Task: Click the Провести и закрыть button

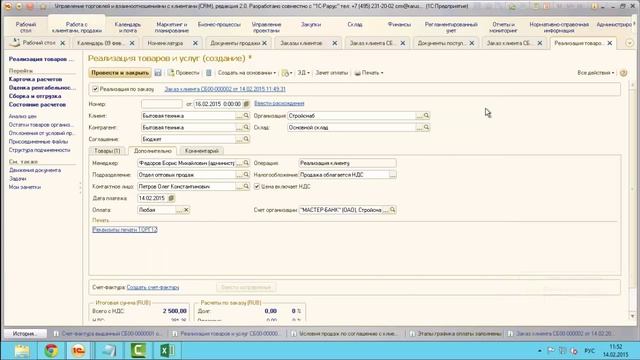Action: tap(120, 73)
